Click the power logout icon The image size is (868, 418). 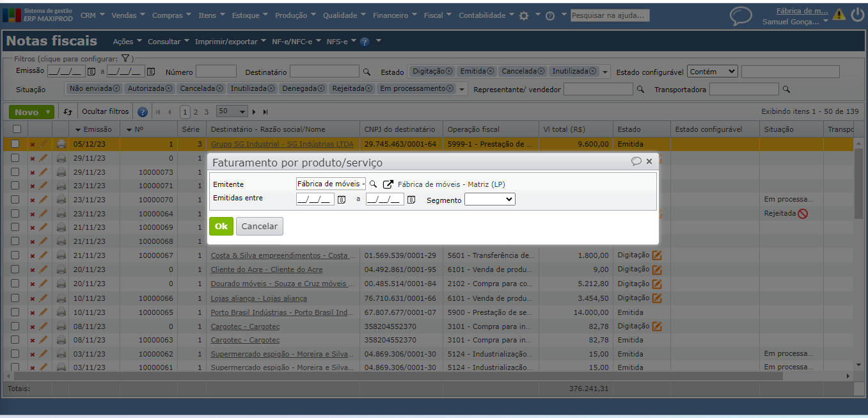(858, 15)
